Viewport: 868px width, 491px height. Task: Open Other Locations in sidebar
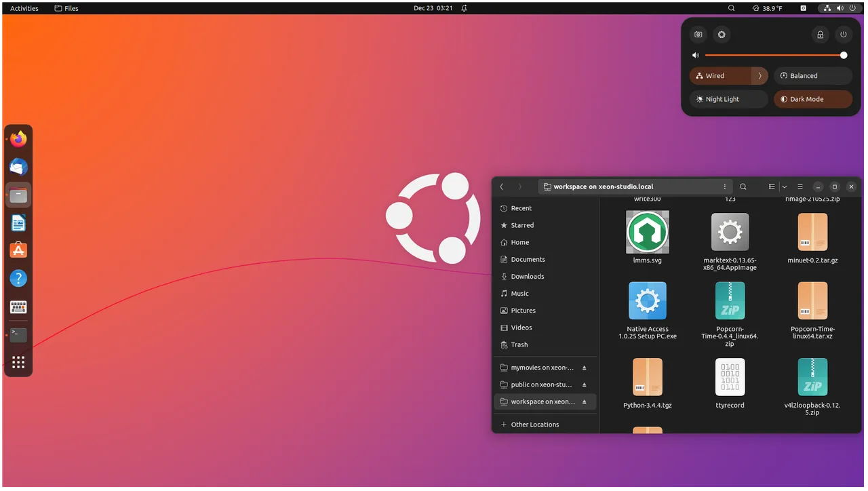(546, 425)
